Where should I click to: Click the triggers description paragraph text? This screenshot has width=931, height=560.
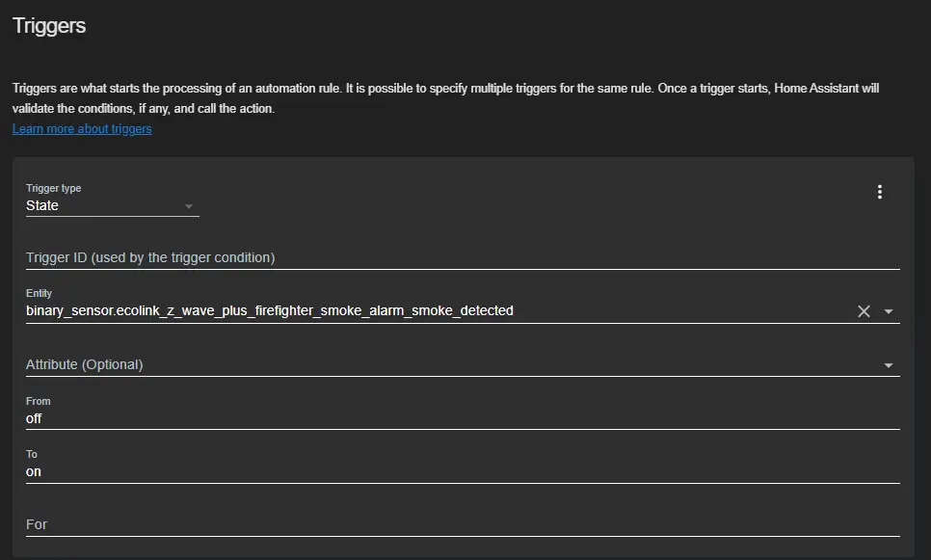[x=445, y=98]
